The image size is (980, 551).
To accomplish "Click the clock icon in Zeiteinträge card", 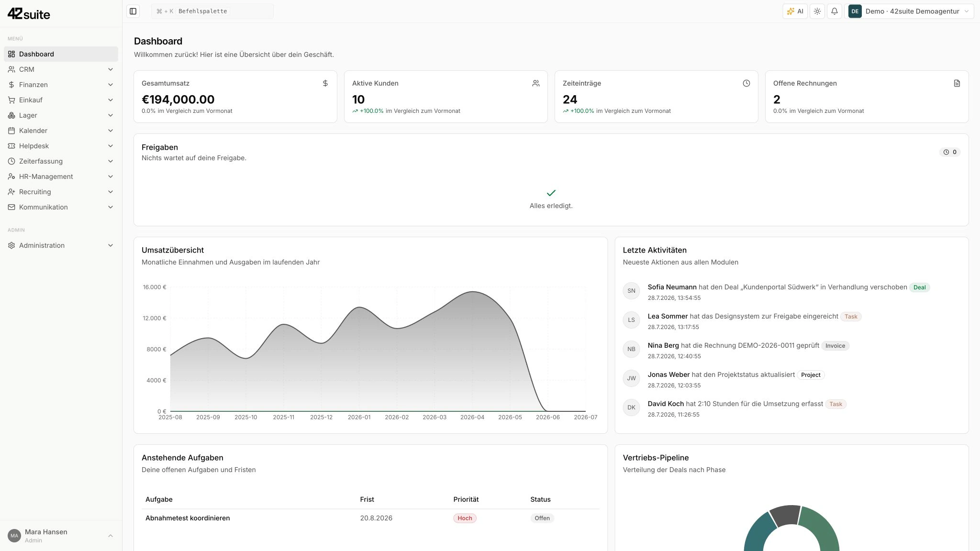I will point(746,83).
